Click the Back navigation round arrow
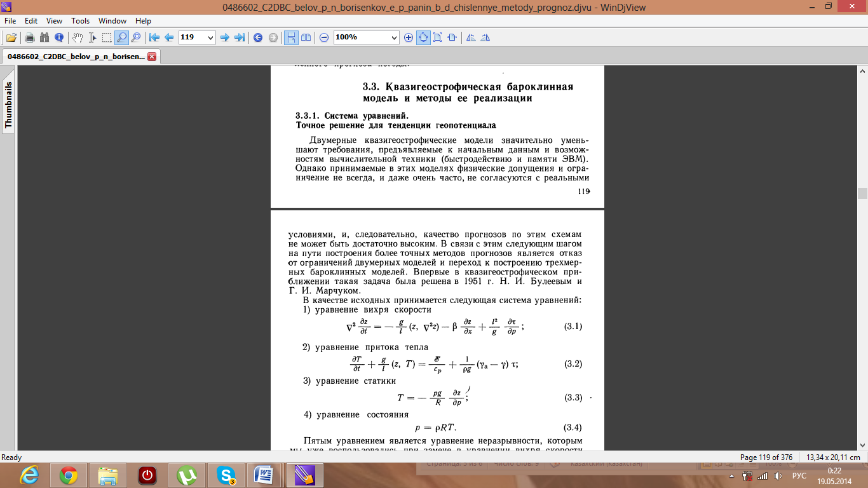The image size is (868, 488). 258,37
